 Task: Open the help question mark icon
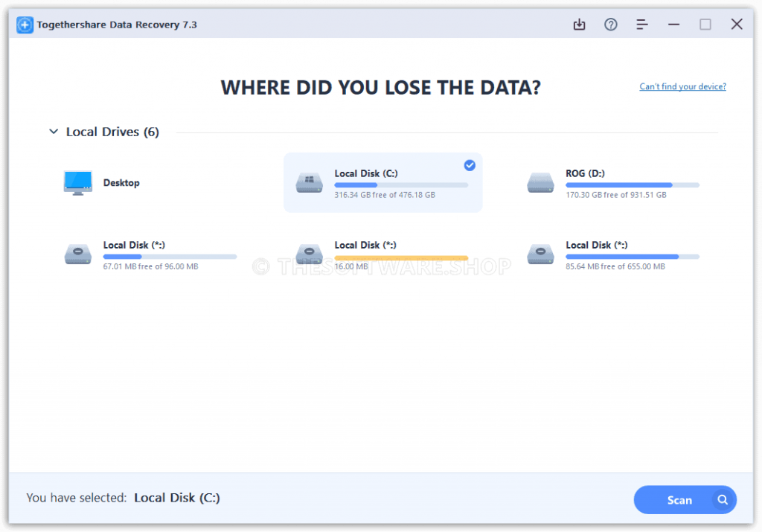(610, 25)
